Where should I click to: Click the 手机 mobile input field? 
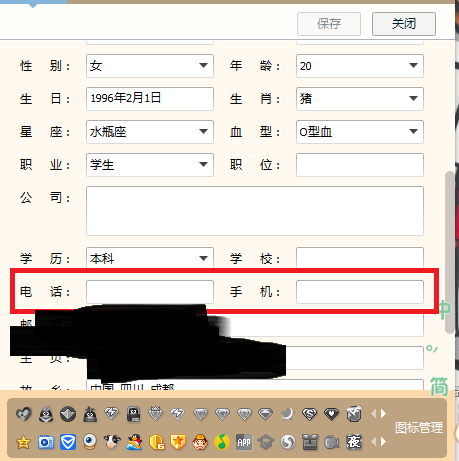tap(360, 292)
